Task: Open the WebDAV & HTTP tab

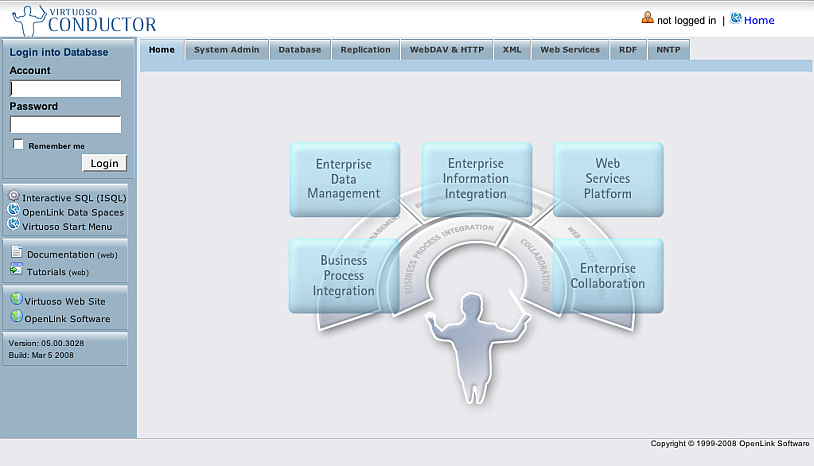Action: (447, 50)
